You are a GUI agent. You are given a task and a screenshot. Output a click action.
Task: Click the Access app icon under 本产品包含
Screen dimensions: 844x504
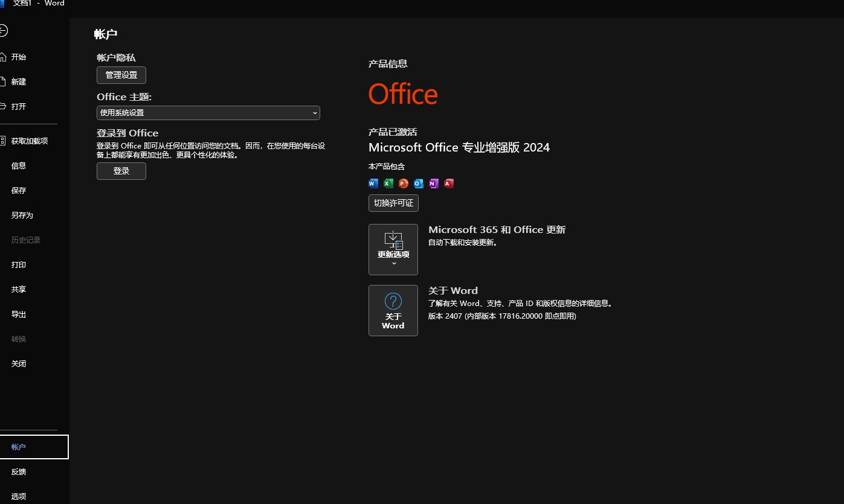[449, 183]
